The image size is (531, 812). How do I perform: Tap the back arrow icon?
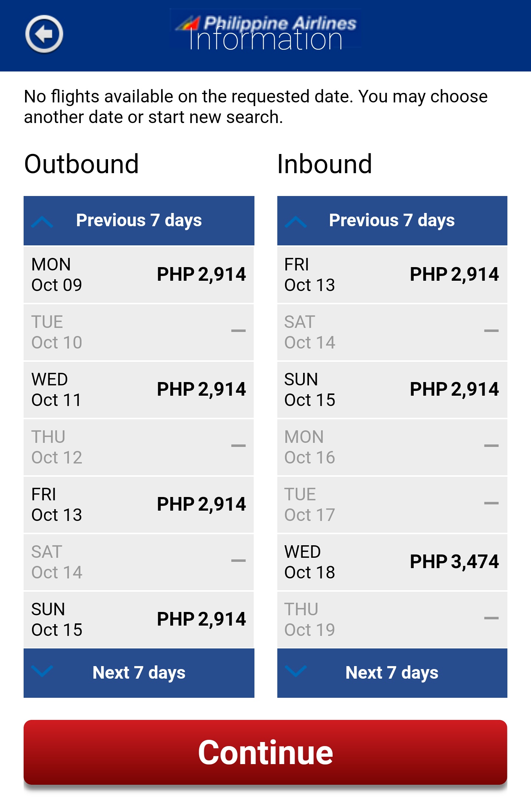pyautogui.click(x=44, y=34)
